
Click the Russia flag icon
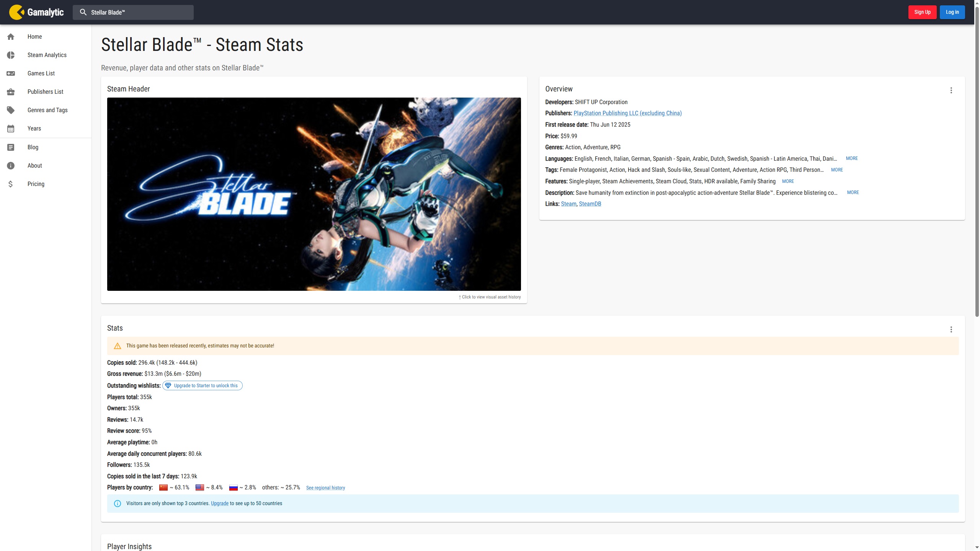pyautogui.click(x=234, y=487)
